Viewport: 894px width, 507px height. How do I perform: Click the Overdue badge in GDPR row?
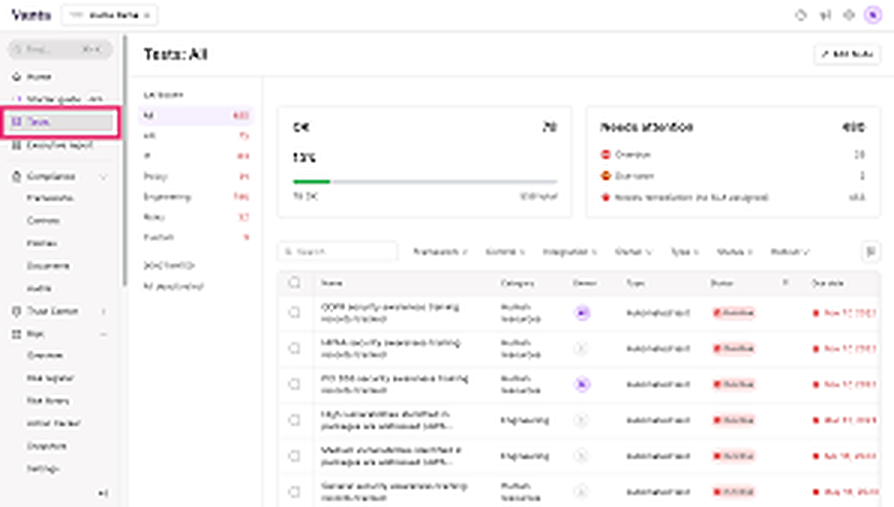point(734,313)
